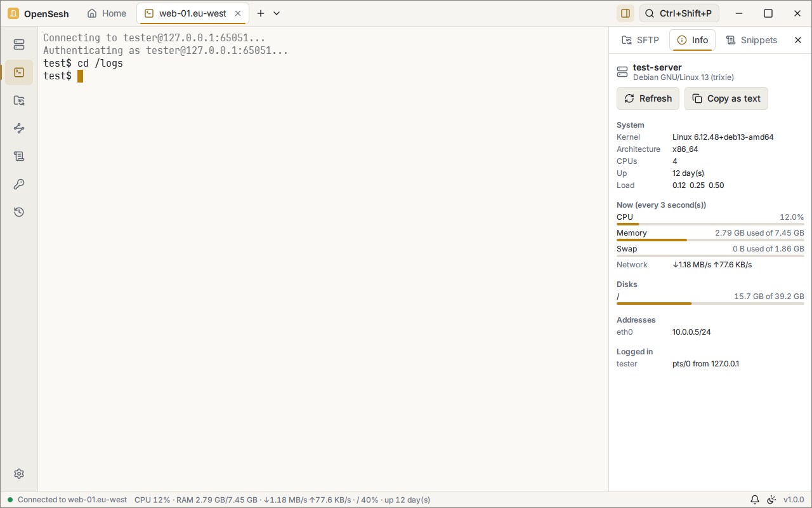Open the port forwarding sidebar icon

pyautogui.click(x=19, y=128)
